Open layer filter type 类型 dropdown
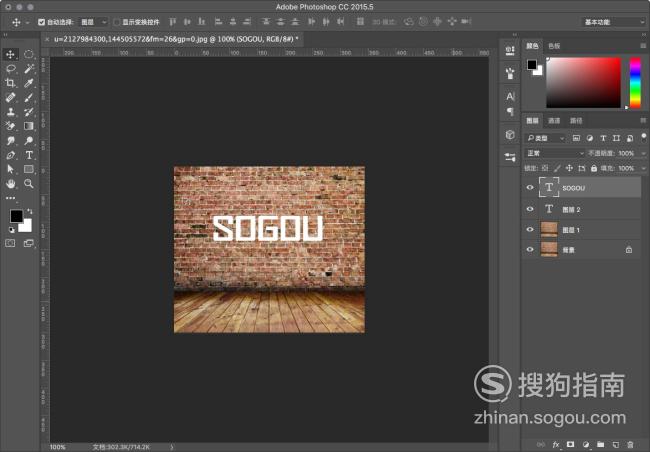The height and width of the screenshot is (452, 650). coord(545,138)
